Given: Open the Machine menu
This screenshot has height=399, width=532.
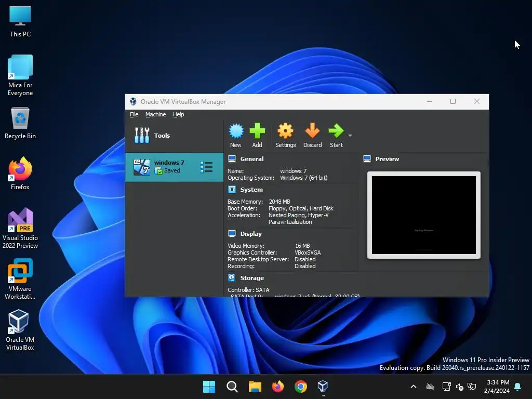Looking at the screenshot, I should 156,114.
